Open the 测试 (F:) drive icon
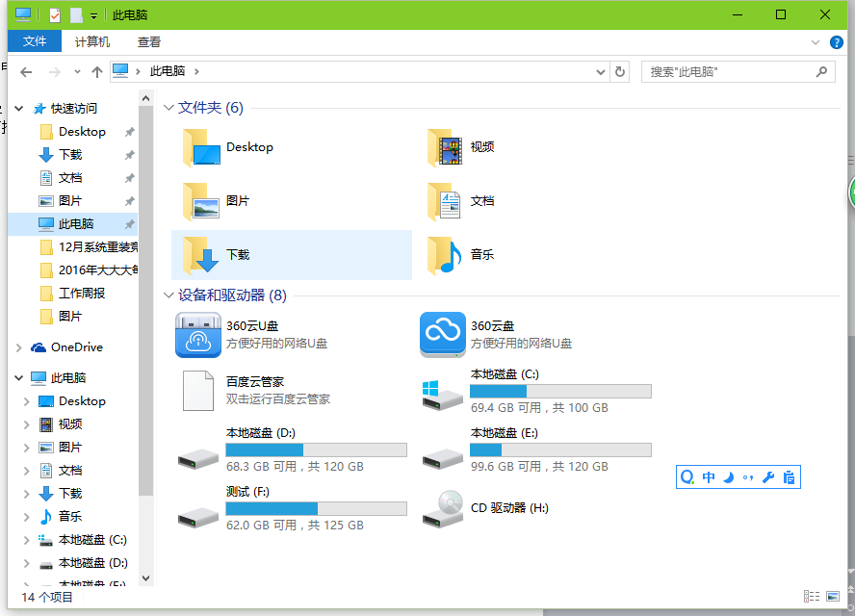 pyautogui.click(x=198, y=517)
